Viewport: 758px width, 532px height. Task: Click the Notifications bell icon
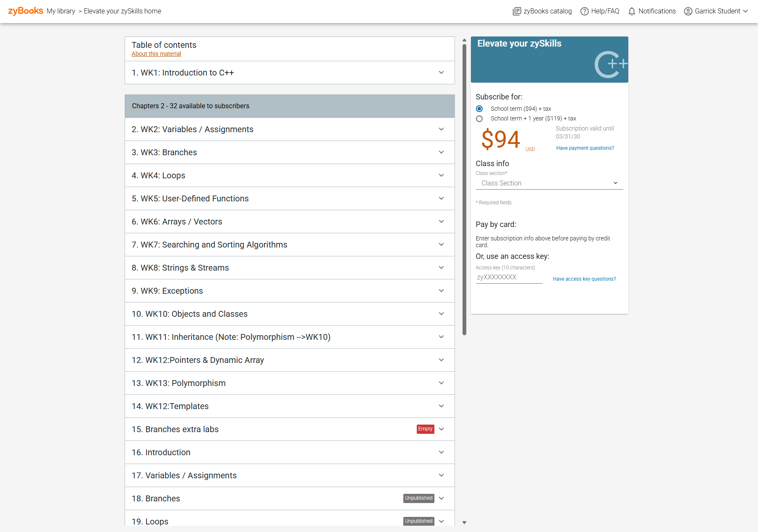(x=632, y=11)
